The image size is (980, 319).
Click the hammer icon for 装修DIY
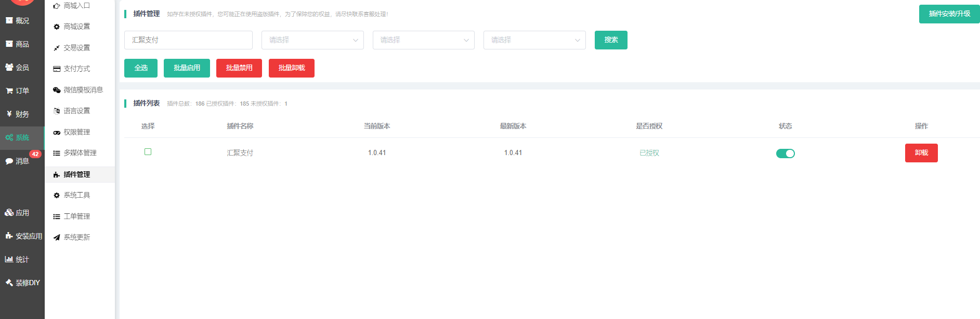point(9,283)
